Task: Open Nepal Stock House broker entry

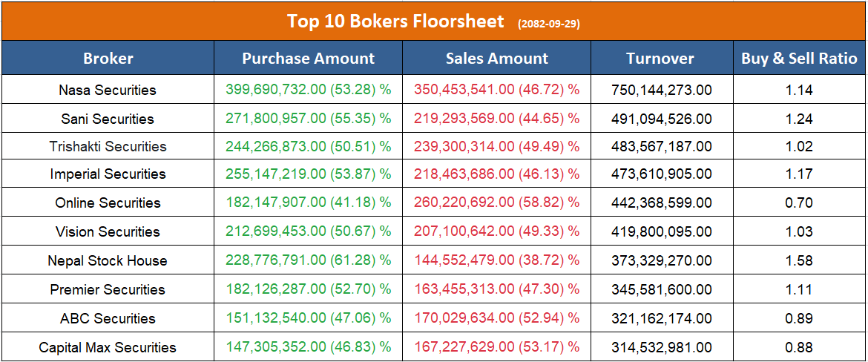Action: [108, 261]
